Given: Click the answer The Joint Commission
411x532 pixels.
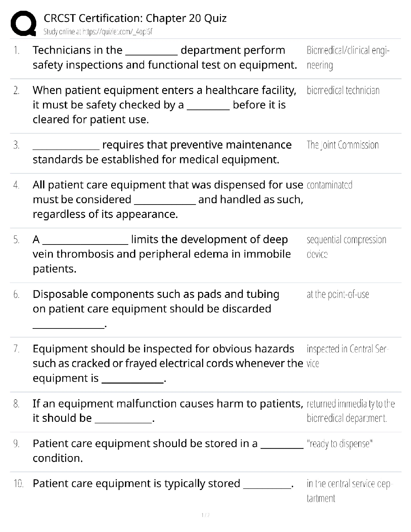Looking at the screenshot, I should pos(342,145).
